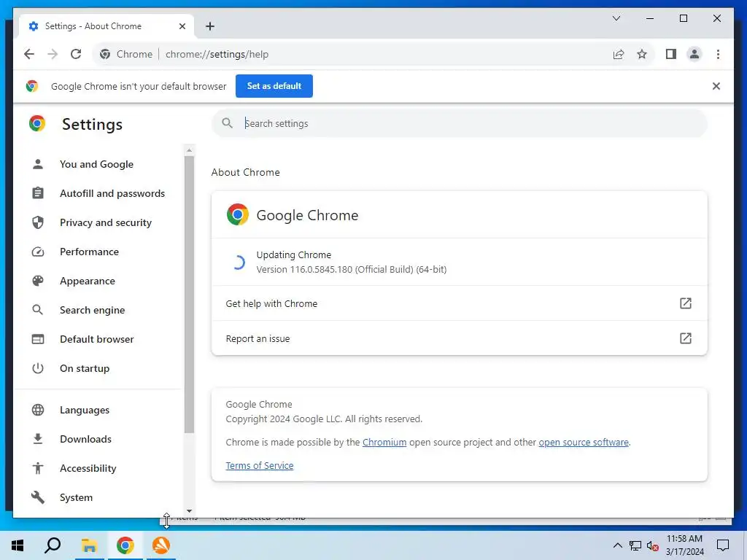Dismiss the default browser infobar
The image size is (747, 560).
716,86
